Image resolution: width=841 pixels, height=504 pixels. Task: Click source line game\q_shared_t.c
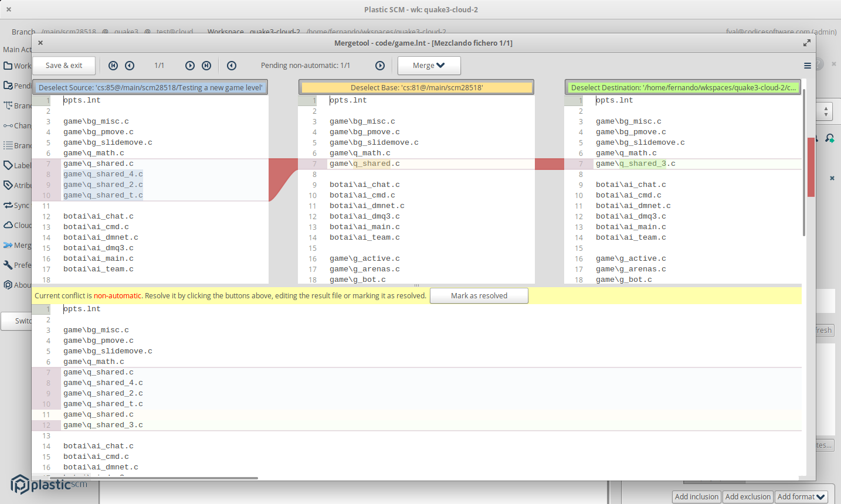103,195
